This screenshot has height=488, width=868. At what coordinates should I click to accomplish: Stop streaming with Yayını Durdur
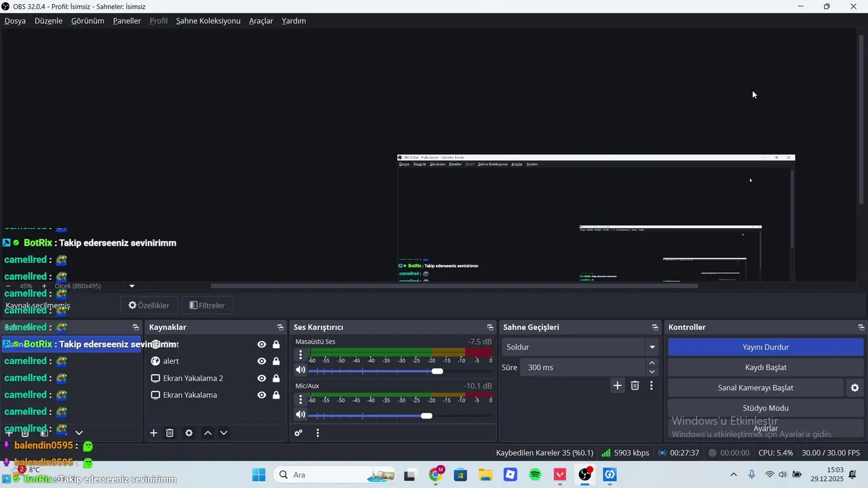[766, 347]
